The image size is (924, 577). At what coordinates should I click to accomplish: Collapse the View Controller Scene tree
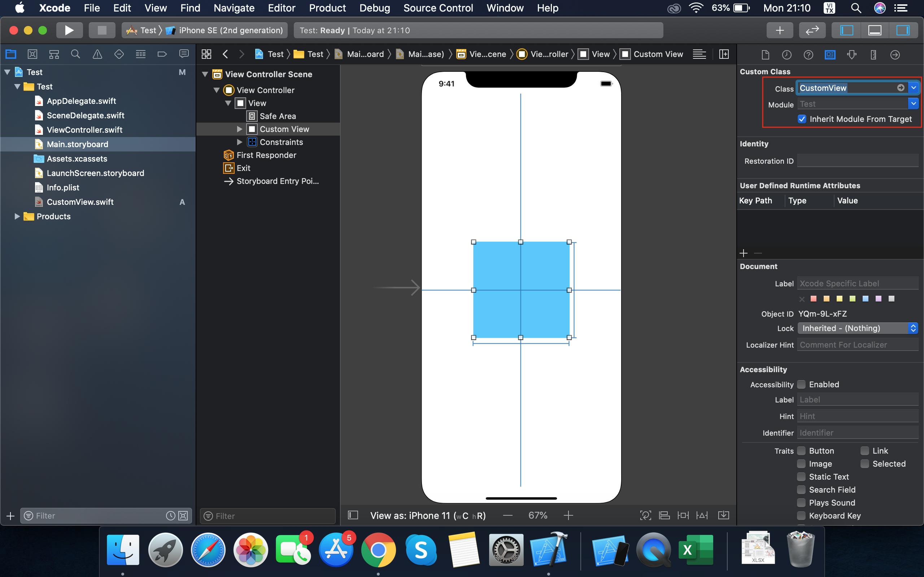tap(205, 74)
